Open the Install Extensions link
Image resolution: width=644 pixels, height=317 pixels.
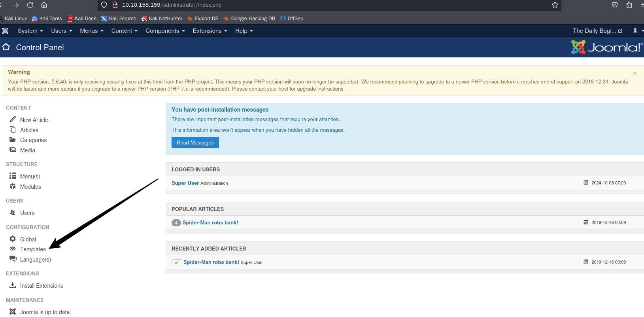pos(42,286)
